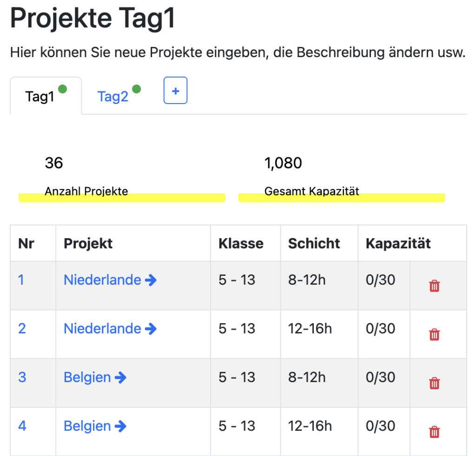This screenshot has height=456, width=476.
Task: Click the + button to add a new day
Action: (175, 90)
